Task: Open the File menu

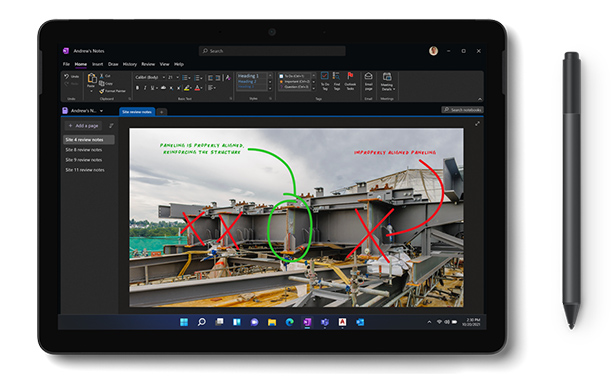Action: (66, 64)
